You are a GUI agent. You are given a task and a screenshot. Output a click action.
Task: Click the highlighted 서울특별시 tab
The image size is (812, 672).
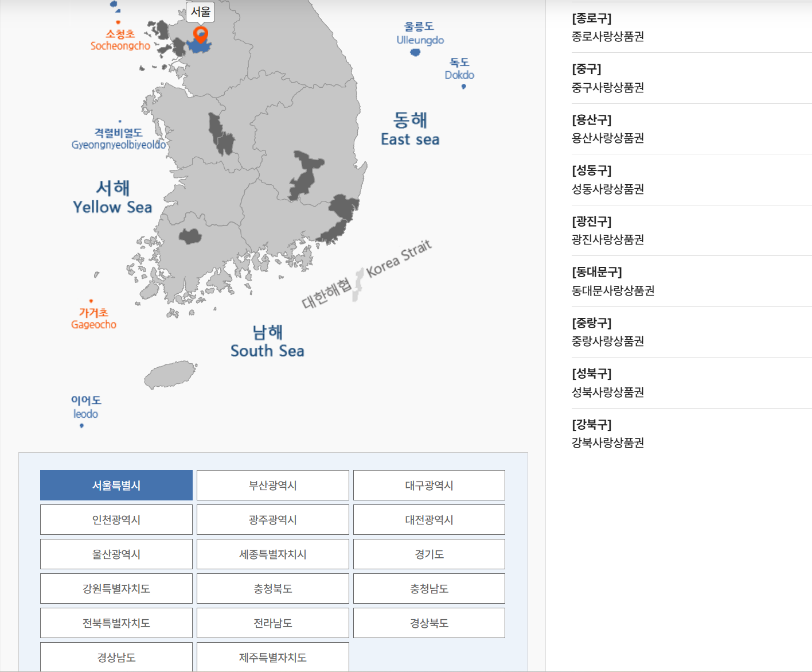pos(116,485)
